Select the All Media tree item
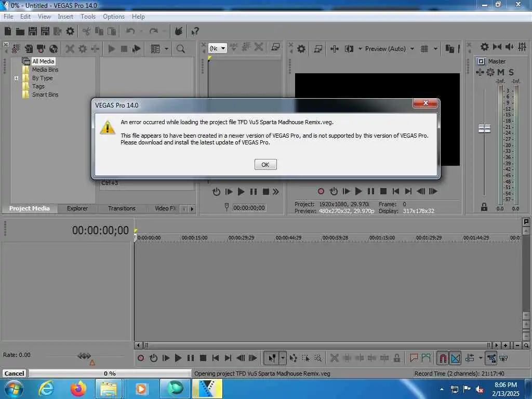Viewport: 532px width, 399px height. (43, 61)
